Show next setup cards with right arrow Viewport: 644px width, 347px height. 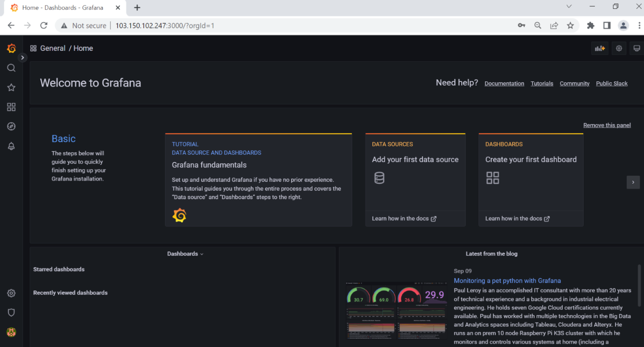tap(633, 182)
